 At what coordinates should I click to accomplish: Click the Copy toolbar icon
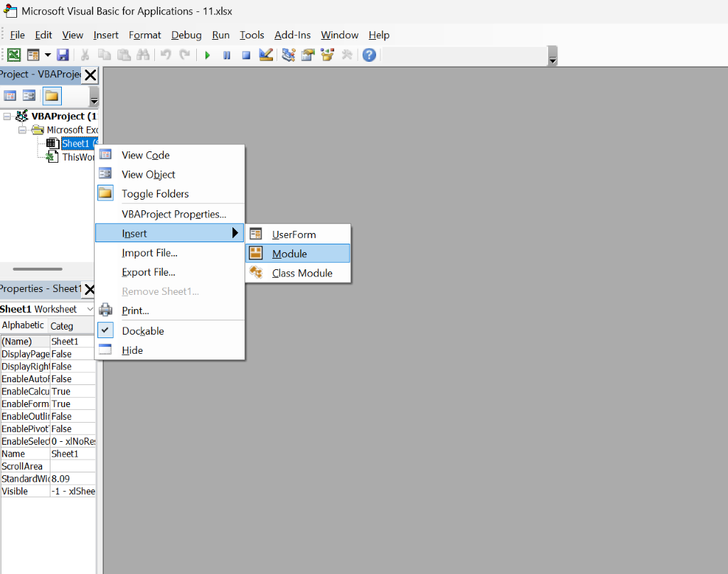[105, 55]
